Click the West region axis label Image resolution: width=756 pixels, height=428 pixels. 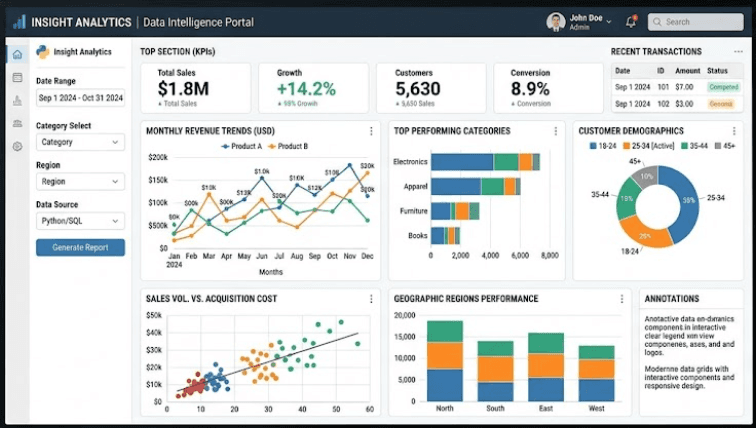click(x=596, y=408)
